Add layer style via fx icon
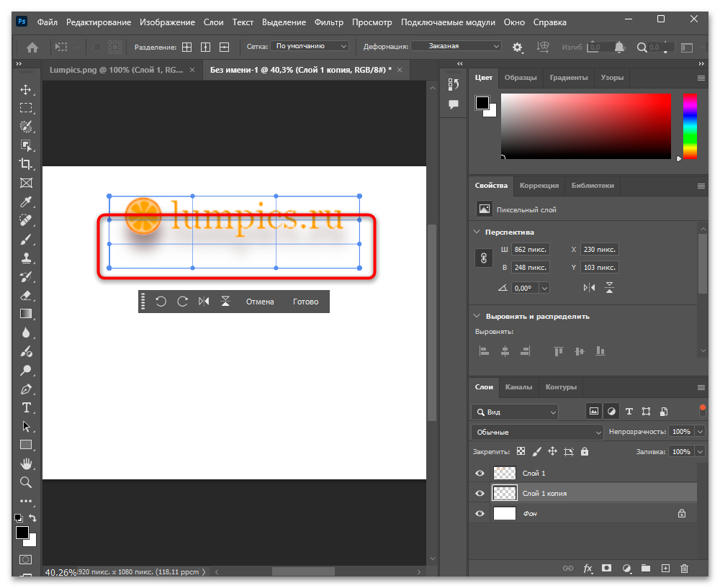Viewport: 720px width, 588px height. [x=588, y=569]
